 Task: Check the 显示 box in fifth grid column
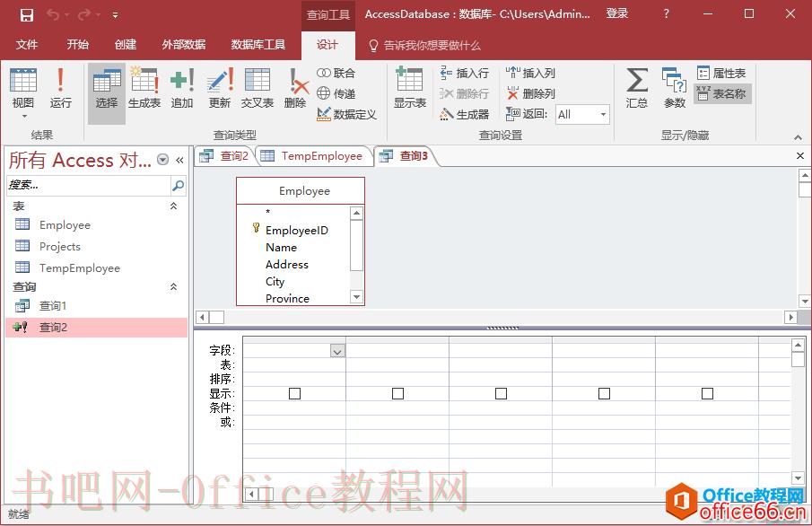pos(707,394)
